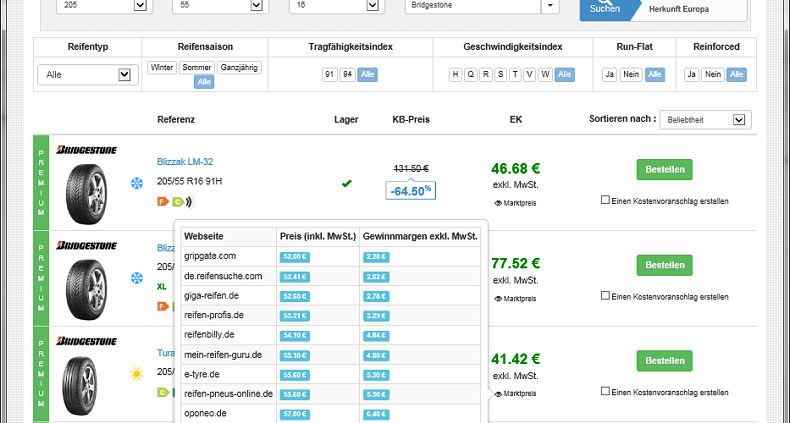Click the summer sun icon in the third tire row
Viewport: 790px width, 423px height.
tap(137, 374)
